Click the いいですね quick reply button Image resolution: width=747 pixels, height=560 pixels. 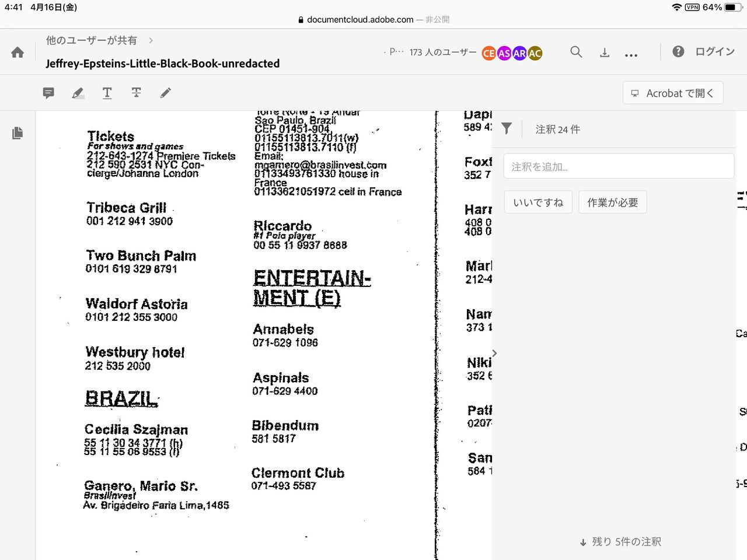[538, 202]
